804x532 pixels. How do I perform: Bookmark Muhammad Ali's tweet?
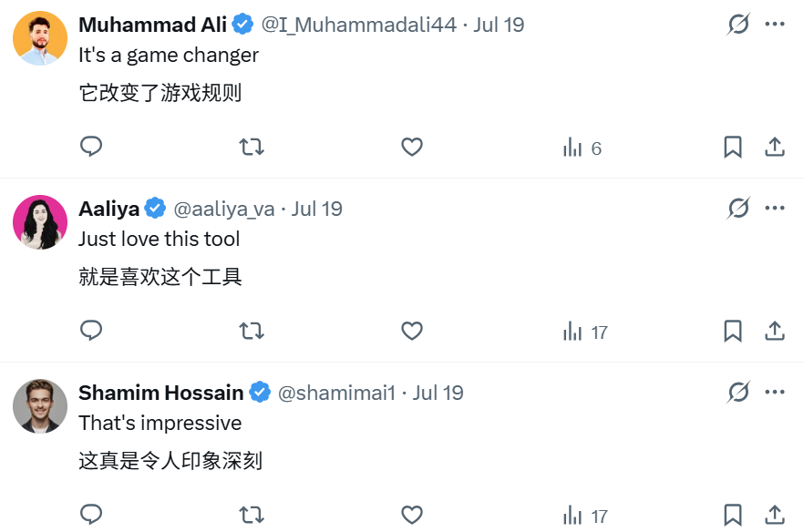click(x=733, y=147)
